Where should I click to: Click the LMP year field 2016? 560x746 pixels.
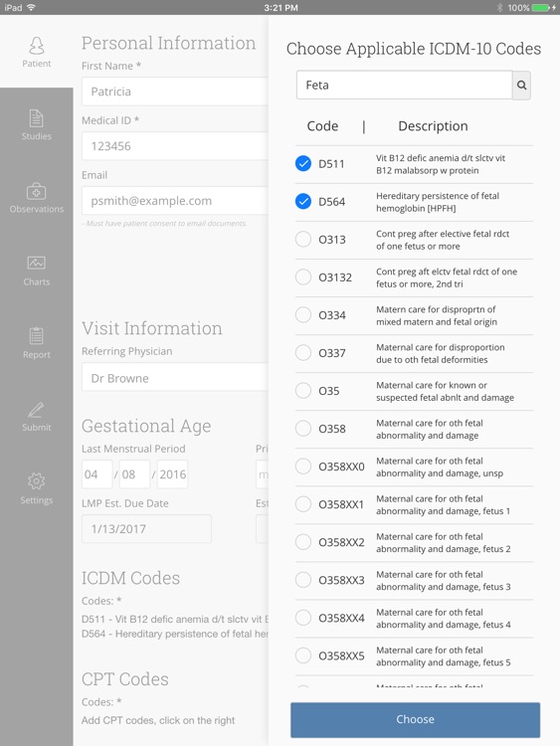click(x=173, y=474)
